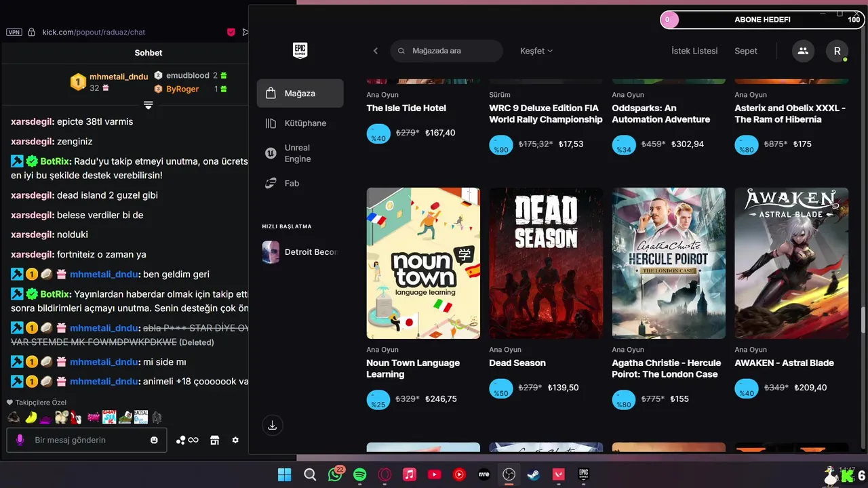Open 'Asterix and Obelix XXXL' title
868x488 pixels.
(790, 114)
